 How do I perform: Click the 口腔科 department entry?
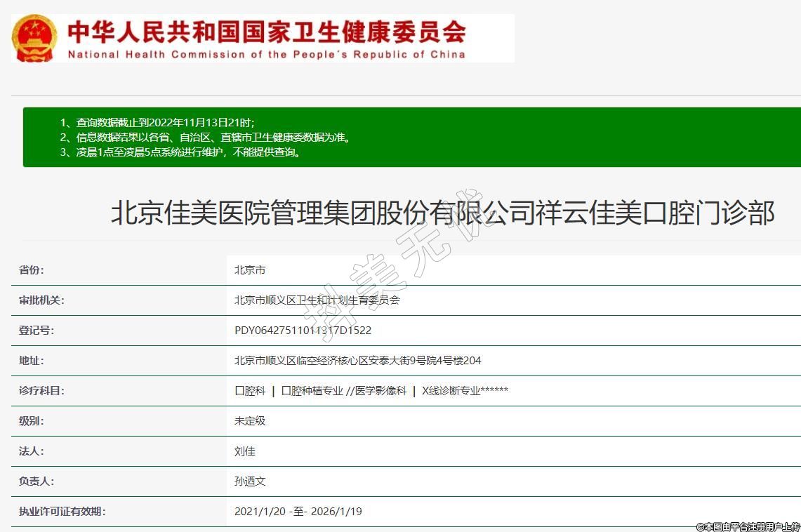click(x=250, y=391)
